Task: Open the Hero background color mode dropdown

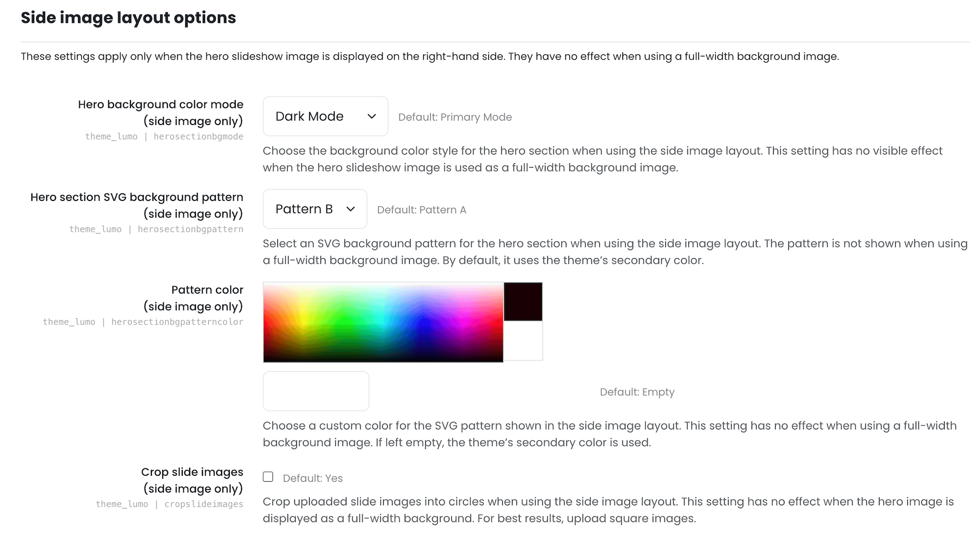Action: (x=325, y=116)
